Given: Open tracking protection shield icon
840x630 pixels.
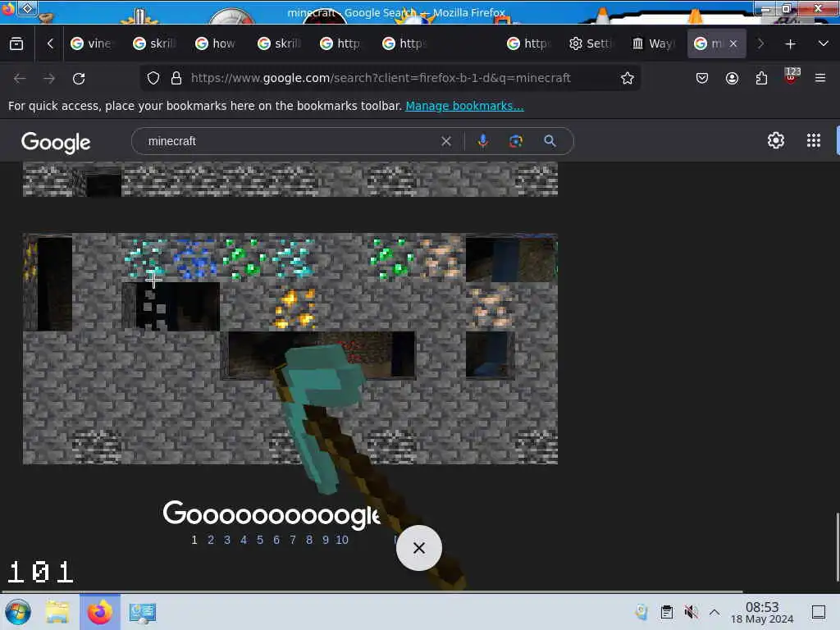Looking at the screenshot, I should point(153,78).
